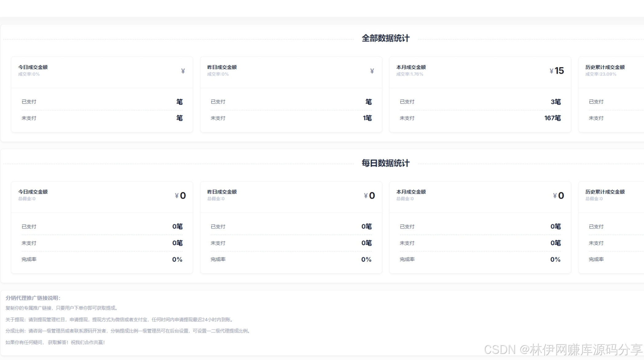The height and width of the screenshot is (360, 644).
Task: Click 历史累计成交金额 title in 每日数据统计
Action: tap(605, 192)
